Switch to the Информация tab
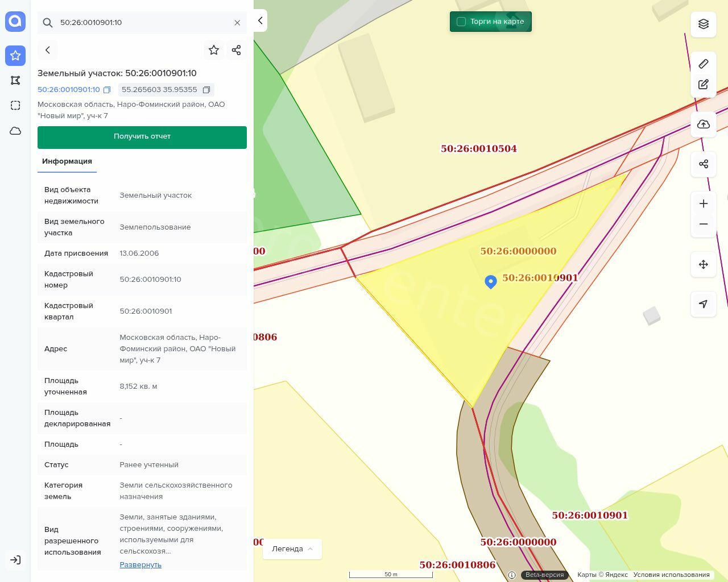Viewport: 728px width, 582px height. coord(67,161)
